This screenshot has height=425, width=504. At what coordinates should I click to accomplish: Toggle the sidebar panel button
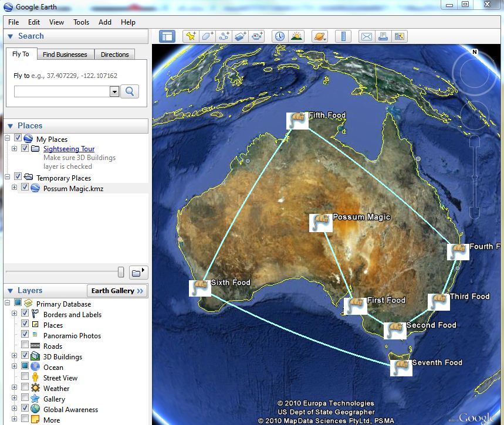click(167, 36)
